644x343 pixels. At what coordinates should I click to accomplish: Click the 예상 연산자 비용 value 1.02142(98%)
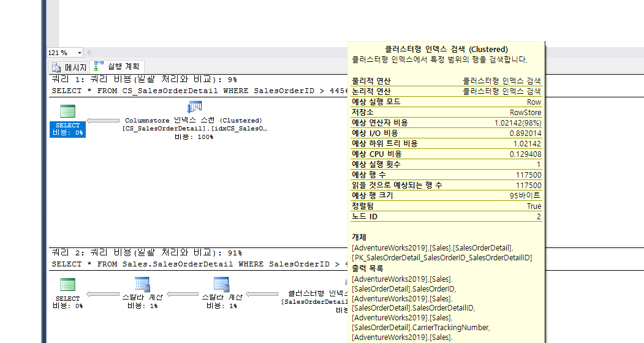tap(518, 123)
